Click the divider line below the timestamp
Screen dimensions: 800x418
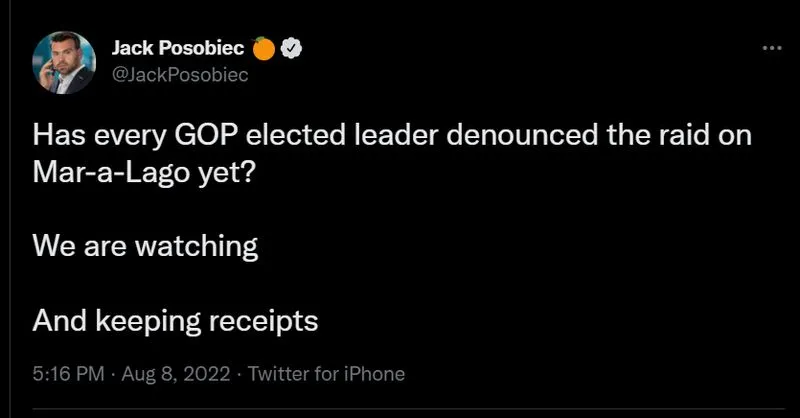400,410
